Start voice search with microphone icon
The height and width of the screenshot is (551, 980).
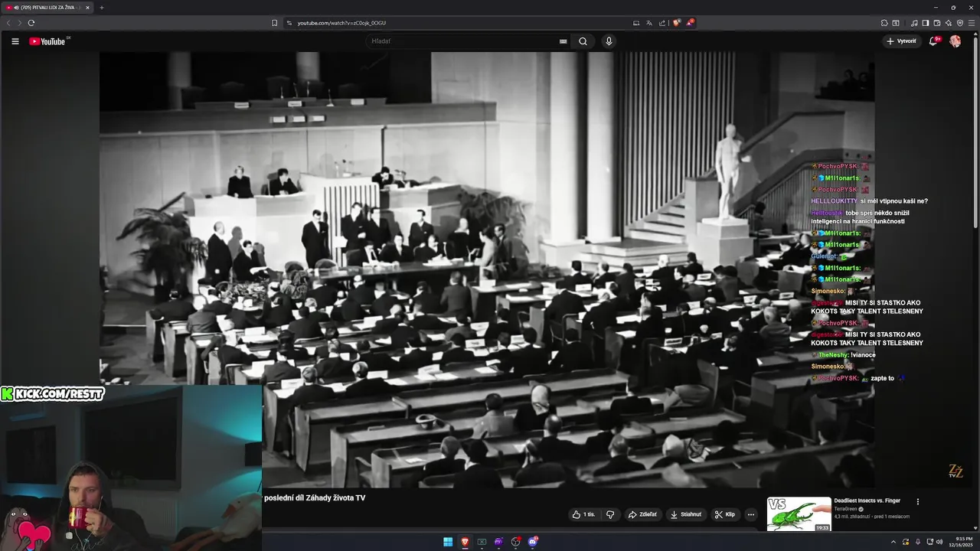click(x=609, y=41)
